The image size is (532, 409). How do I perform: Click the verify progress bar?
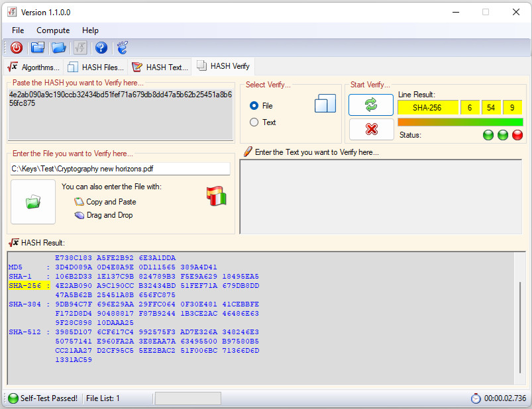point(460,122)
